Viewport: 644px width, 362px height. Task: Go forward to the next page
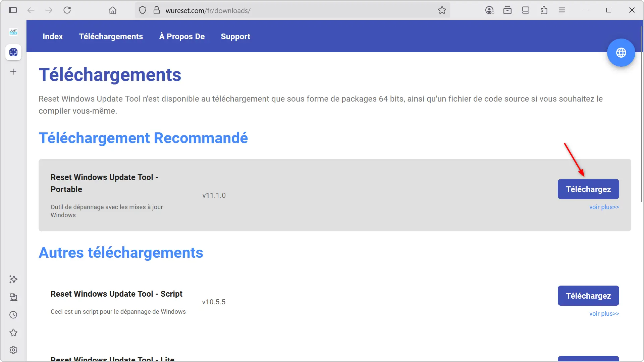pos(49,10)
